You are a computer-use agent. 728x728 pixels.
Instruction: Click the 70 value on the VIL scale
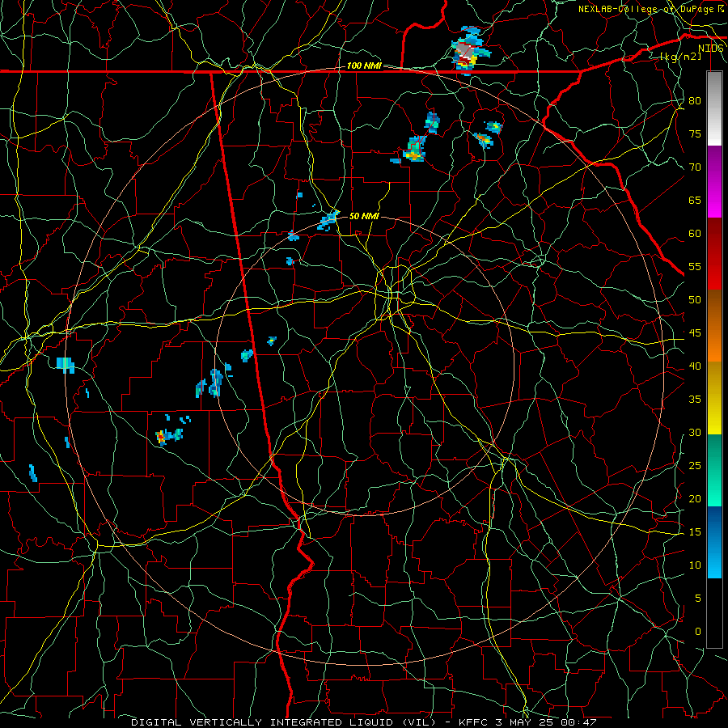[x=695, y=167]
